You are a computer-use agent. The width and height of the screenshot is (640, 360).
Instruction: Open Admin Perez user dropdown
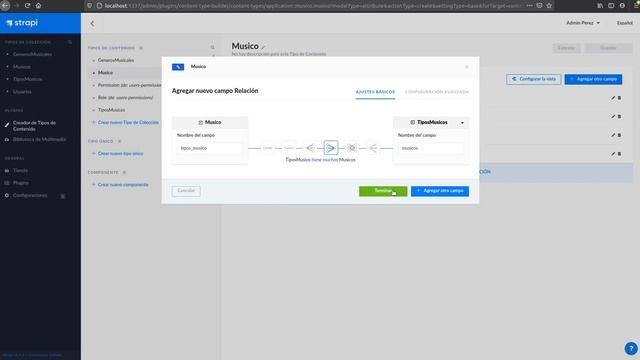tap(583, 23)
